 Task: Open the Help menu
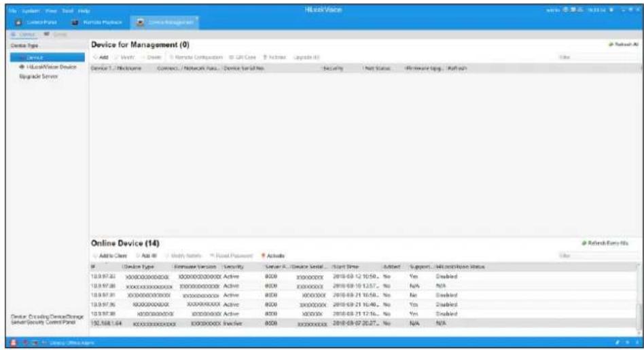click(x=84, y=11)
